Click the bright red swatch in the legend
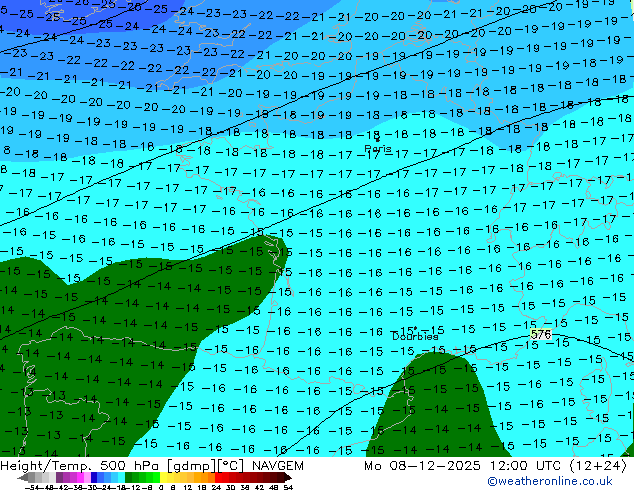The height and width of the screenshot is (490, 634). tap(218, 477)
